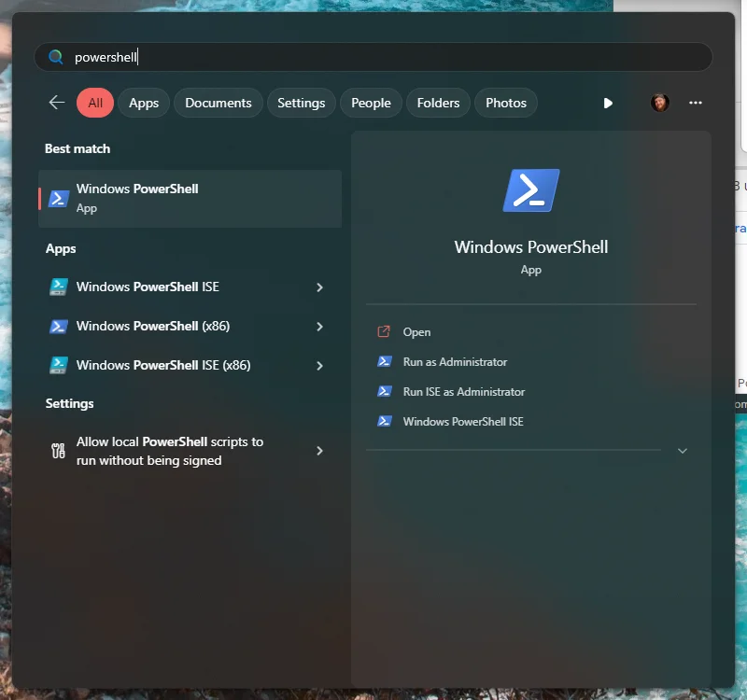747x700 pixels.
Task: Click the tools icon for script setting
Action: (x=58, y=451)
